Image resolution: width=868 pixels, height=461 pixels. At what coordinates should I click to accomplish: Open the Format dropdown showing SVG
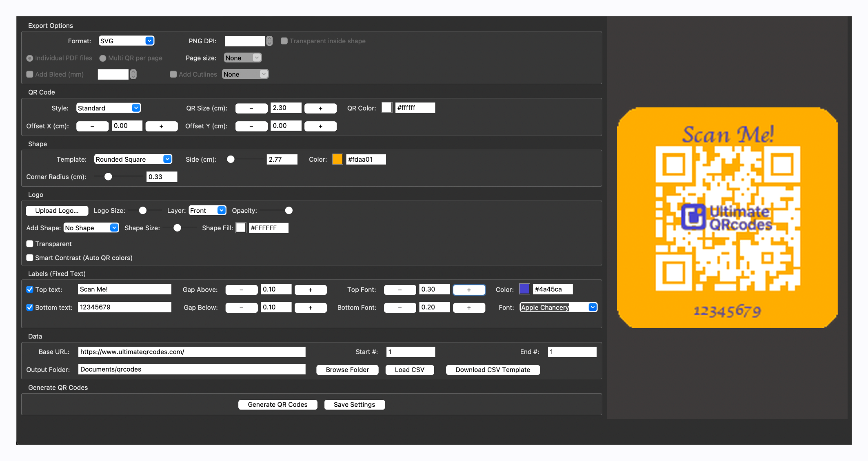[127, 41]
